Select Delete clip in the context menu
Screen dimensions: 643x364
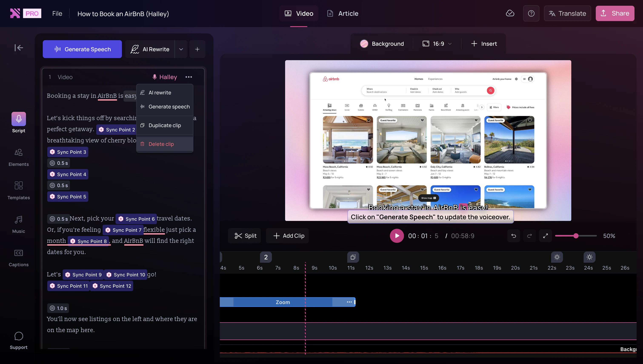(x=165, y=144)
